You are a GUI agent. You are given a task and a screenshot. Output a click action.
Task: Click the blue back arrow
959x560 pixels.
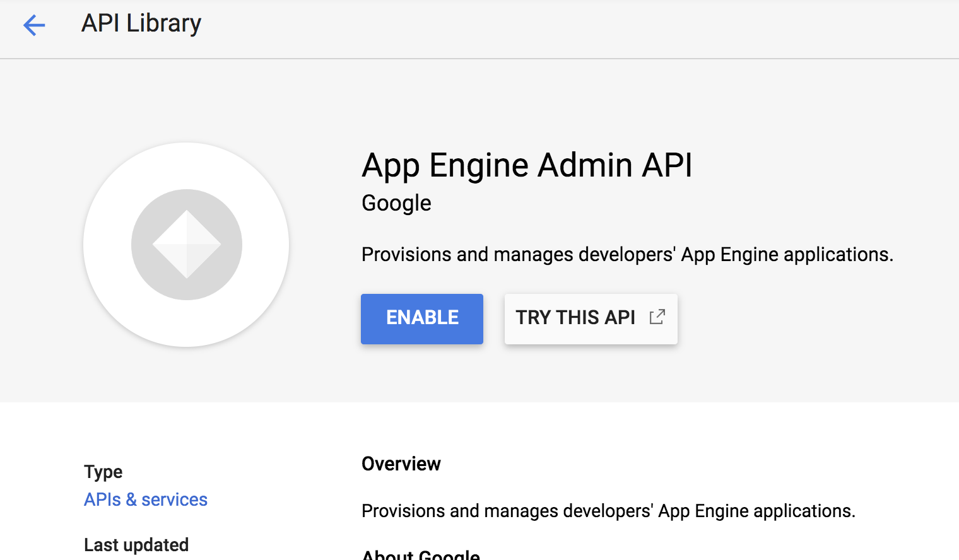click(x=34, y=25)
